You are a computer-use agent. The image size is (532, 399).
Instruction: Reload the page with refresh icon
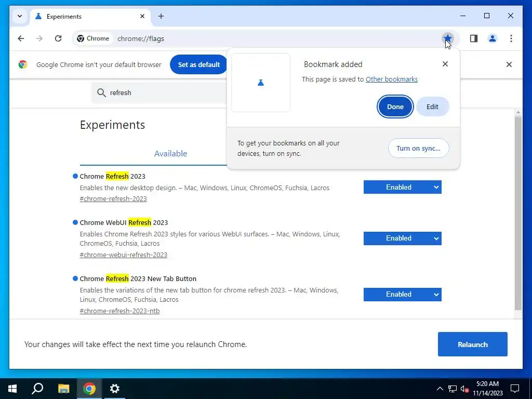[58, 38]
